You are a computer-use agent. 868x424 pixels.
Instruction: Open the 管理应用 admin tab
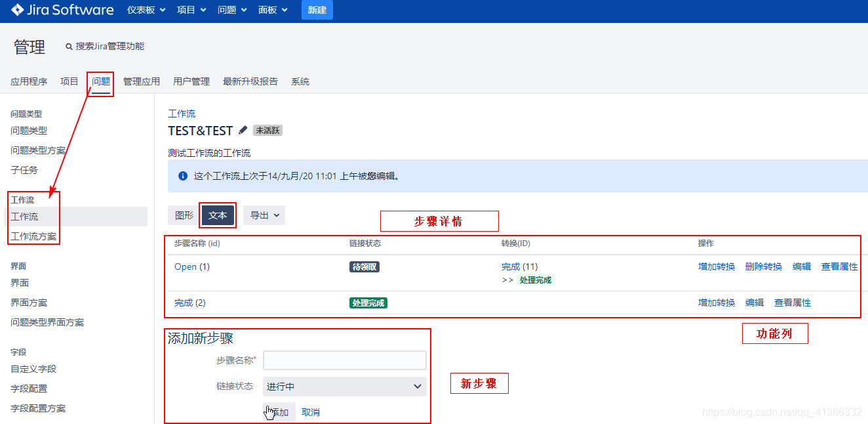pos(142,81)
